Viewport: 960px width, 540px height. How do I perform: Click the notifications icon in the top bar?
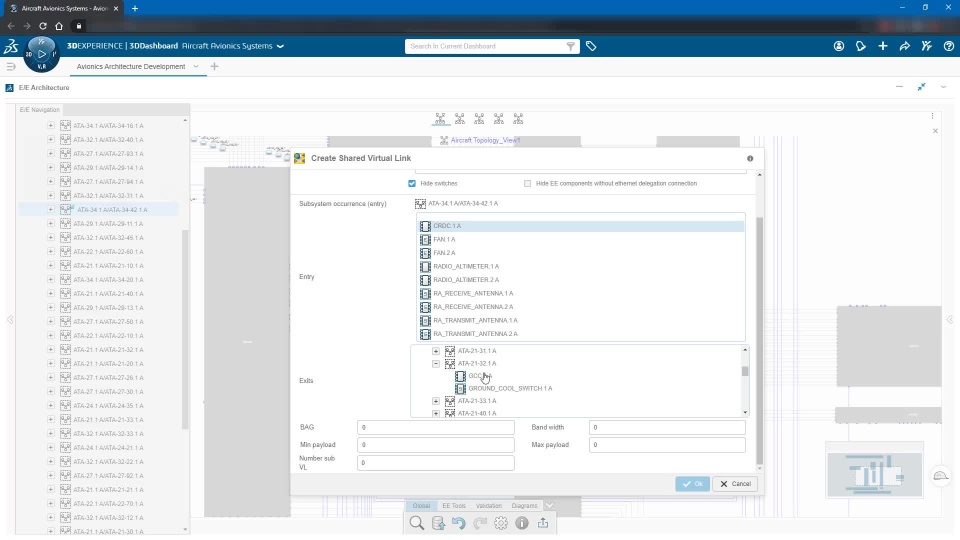click(x=860, y=46)
